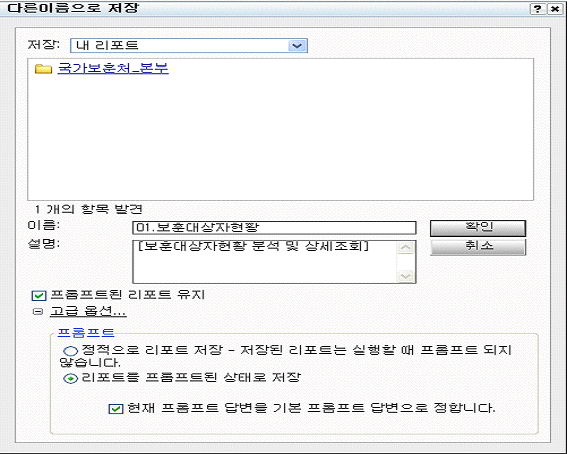
Task: Click the 프롬프트 group heading
Action: [86, 333]
